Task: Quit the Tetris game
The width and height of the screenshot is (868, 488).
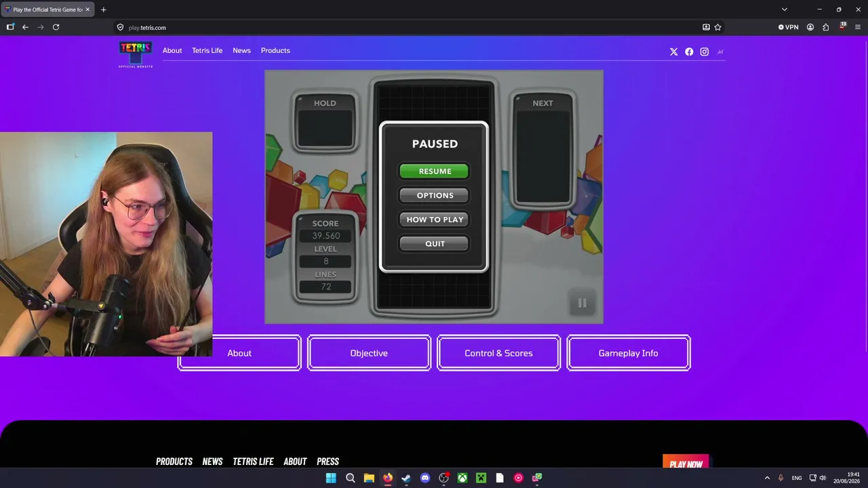Action: (x=435, y=244)
